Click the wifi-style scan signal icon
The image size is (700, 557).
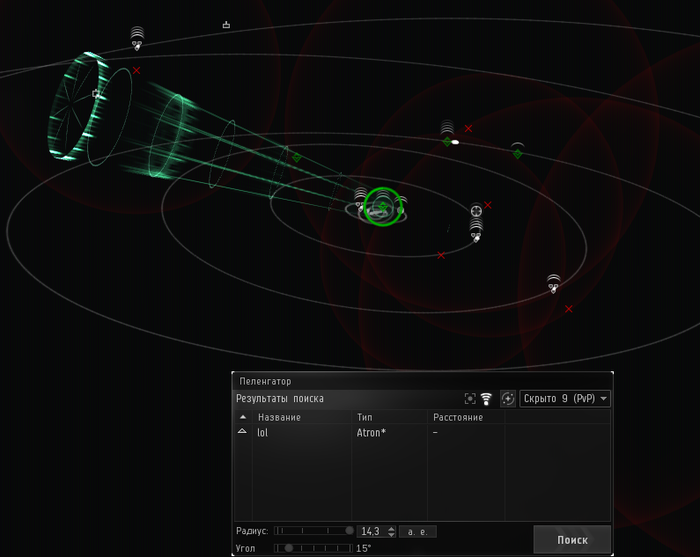point(486,398)
